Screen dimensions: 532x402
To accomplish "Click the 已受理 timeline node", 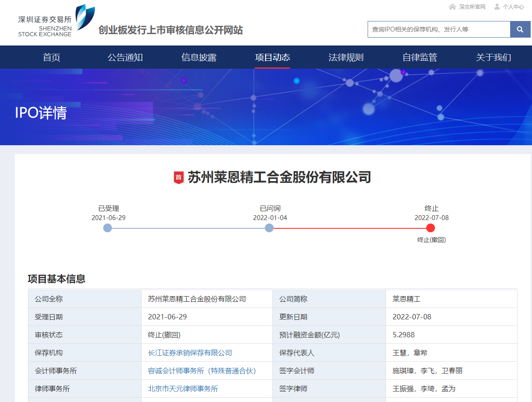I will tap(108, 228).
